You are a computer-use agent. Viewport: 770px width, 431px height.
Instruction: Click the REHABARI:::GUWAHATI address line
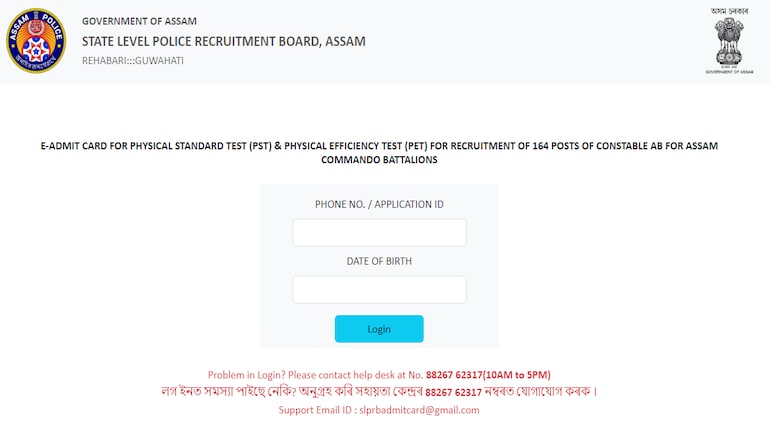133,61
